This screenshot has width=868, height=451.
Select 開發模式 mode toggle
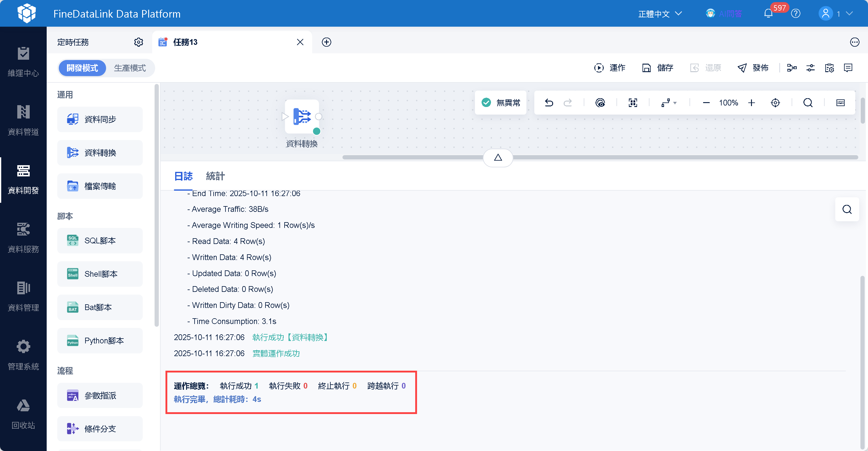click(x=82, y=68)
